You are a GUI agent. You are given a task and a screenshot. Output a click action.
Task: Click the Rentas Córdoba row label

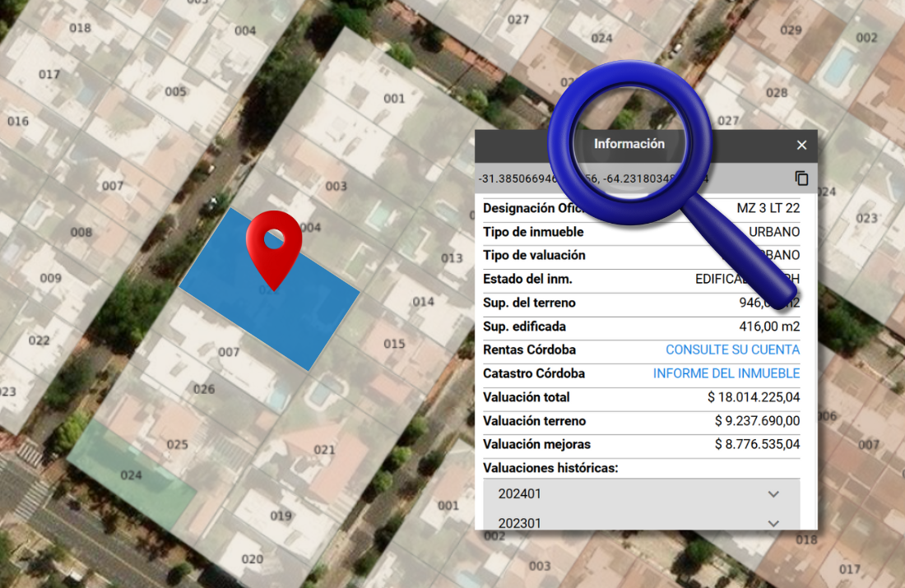click(x=529, y=350)
